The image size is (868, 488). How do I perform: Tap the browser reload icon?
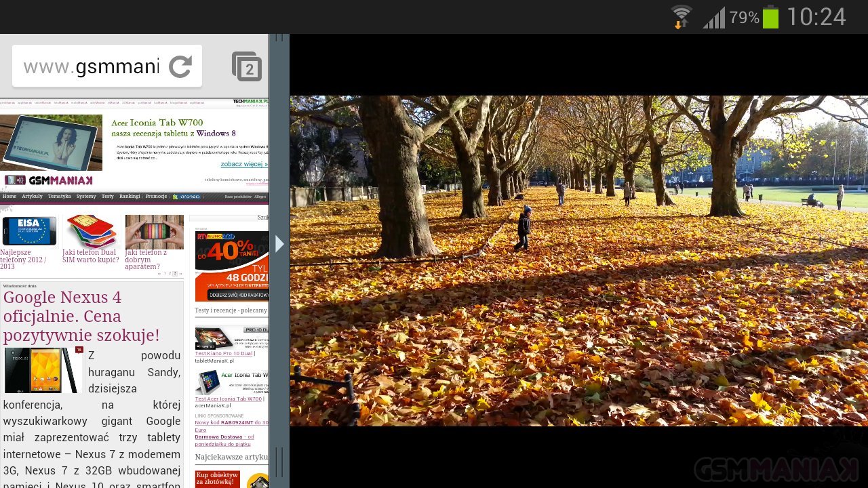(180, 66)
